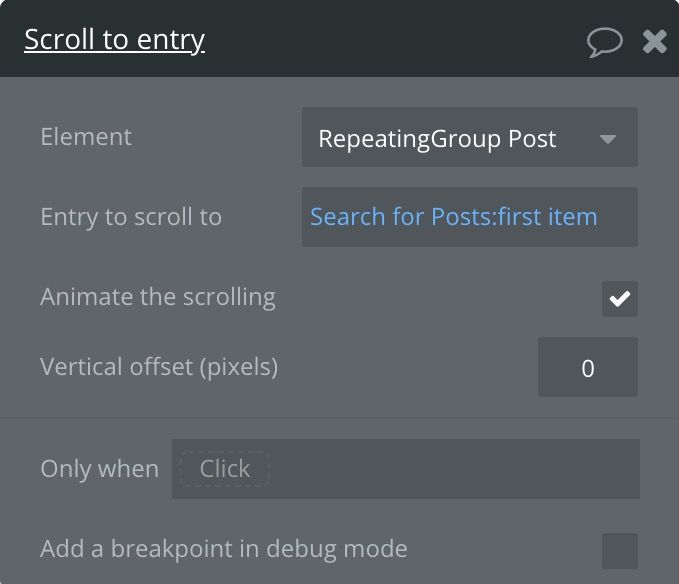Focus the Vertical offset value field
The image size is (679, 584).
[x=588, y=367]
